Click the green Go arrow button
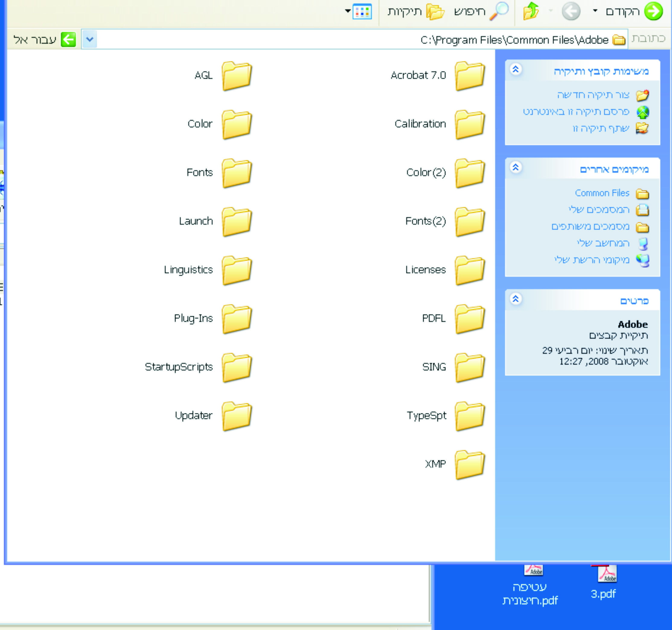The height and width of the screenshot is (630, 672). [x=68, y=40]
